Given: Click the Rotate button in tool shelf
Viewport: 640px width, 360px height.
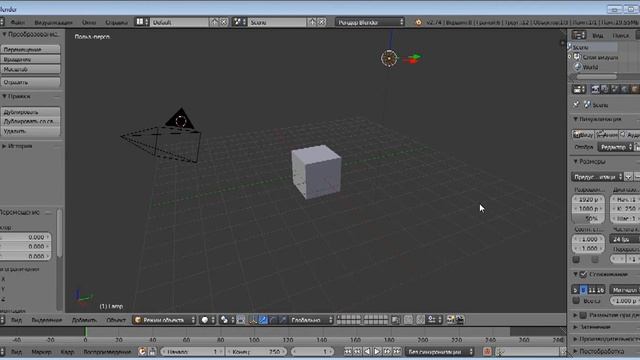Looking at the screenshot, I should (x=31, y=59).
